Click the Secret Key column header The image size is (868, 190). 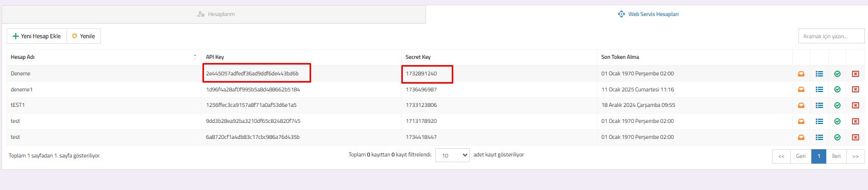click(499, 57)
